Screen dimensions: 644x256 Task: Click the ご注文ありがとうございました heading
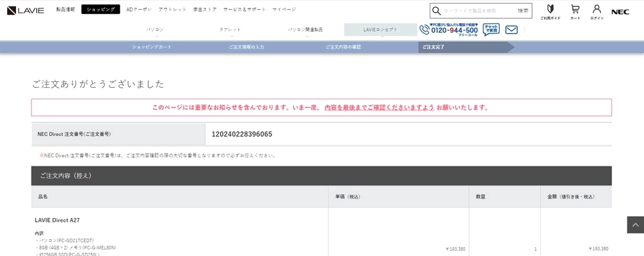click(x=98, y=84)
